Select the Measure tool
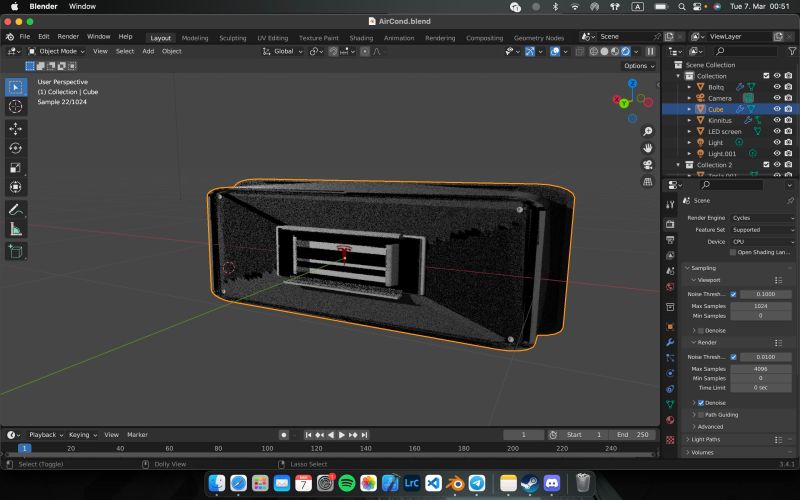Screen dimensions: 800x500 point(16,230)
